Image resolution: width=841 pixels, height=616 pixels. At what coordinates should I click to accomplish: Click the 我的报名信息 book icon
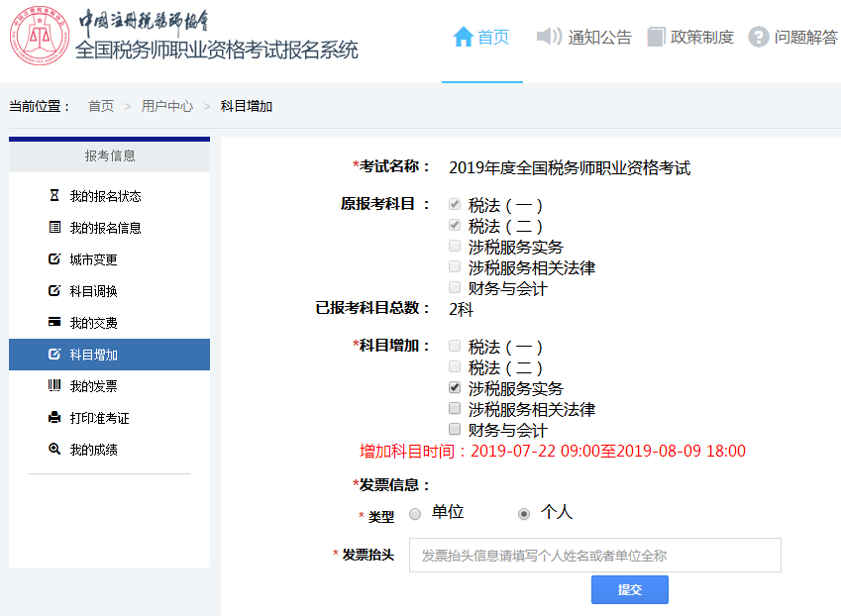[53, 225]
